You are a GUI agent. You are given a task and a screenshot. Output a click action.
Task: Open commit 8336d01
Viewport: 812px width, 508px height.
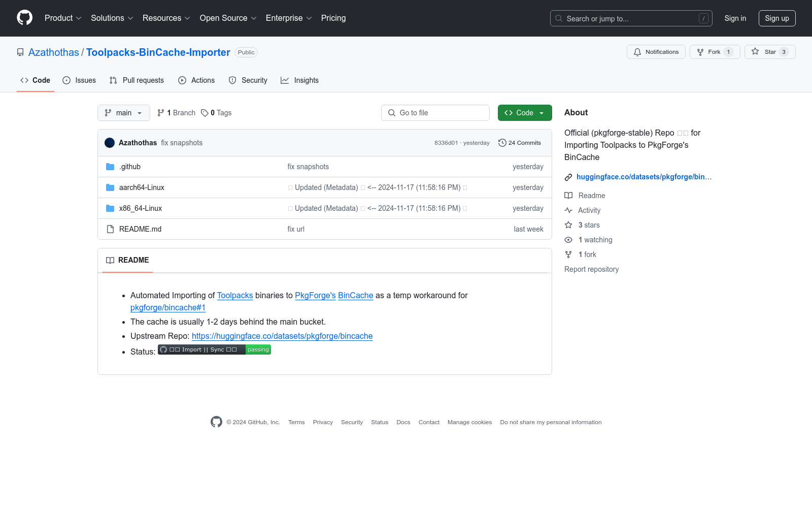point(446,143)
